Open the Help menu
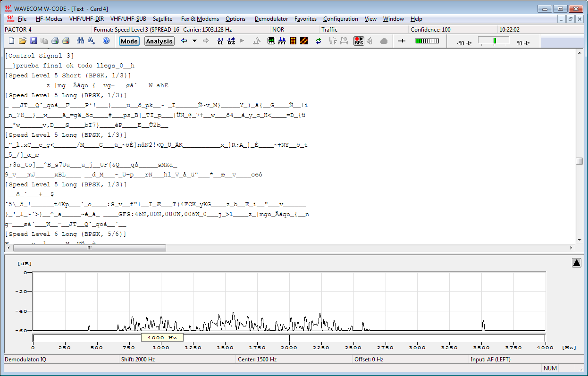 (416, 19)
